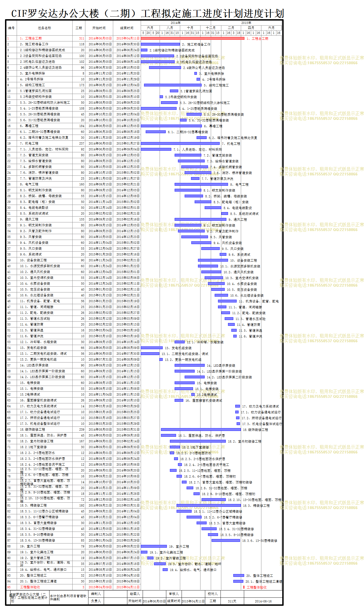Click the 四月 month header
This screenshot has height=613, width=364.
251,28
